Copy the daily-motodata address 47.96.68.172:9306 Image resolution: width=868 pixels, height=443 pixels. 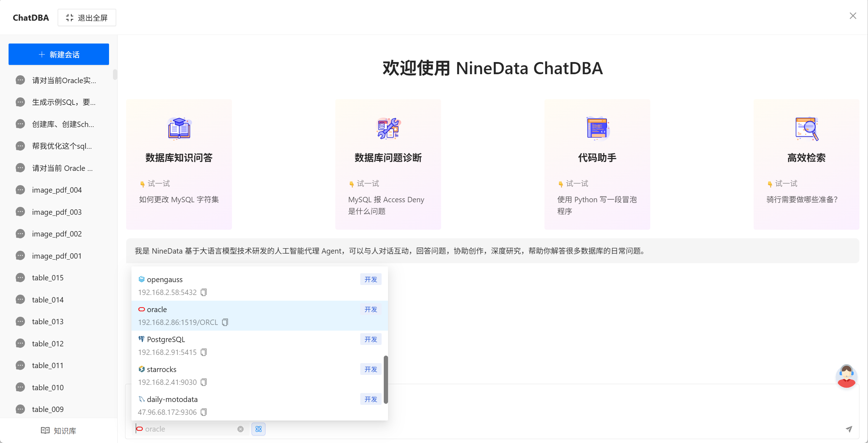tap(203, 412)
